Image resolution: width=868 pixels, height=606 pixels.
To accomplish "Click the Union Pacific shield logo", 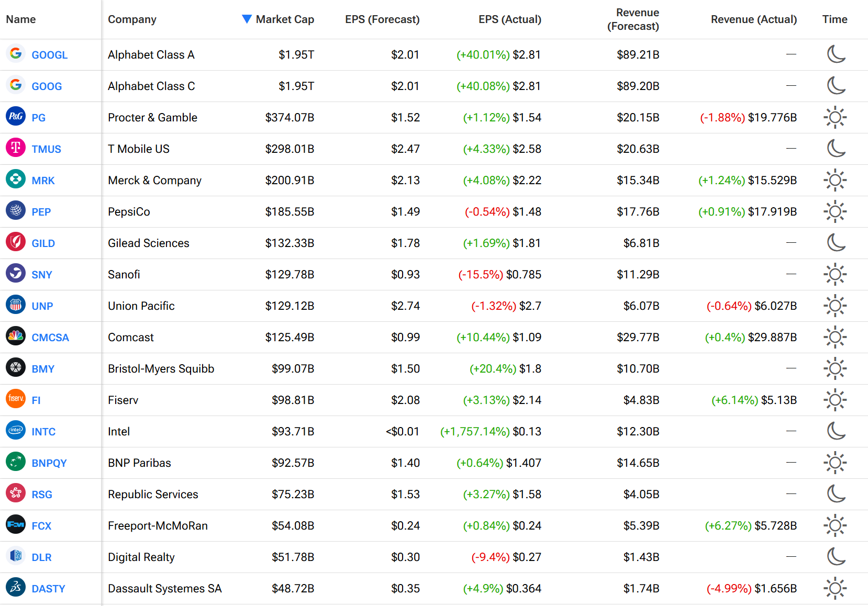I will [16, 305].
